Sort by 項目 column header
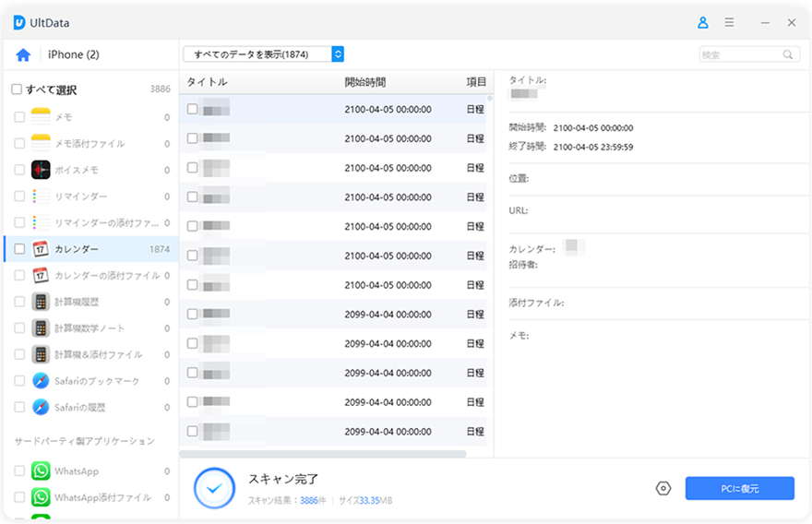Image resolution: width=812 pixels, height=524 pixels. (476, 82)
